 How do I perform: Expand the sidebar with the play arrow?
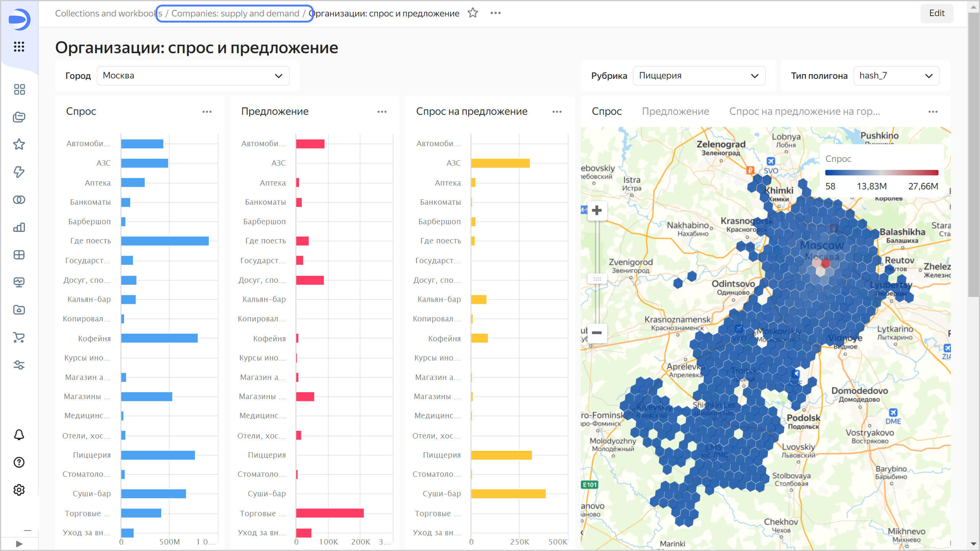point(19,544)
